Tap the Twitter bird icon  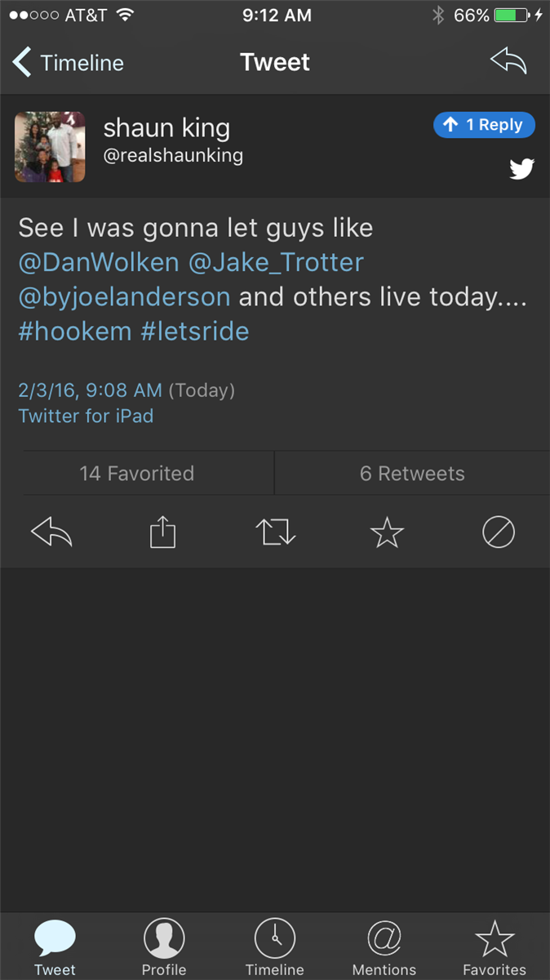[521, 169]
